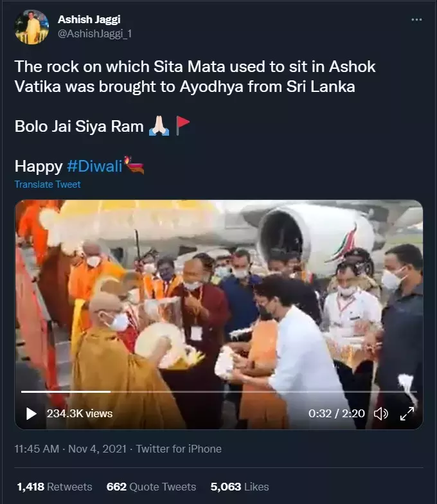Click the Twitter for iPhone source link
437x504 pixels.
point(179,449)
